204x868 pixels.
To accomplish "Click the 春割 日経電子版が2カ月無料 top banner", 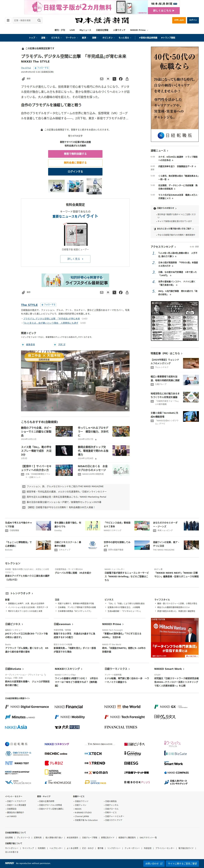I will (102, 7).
